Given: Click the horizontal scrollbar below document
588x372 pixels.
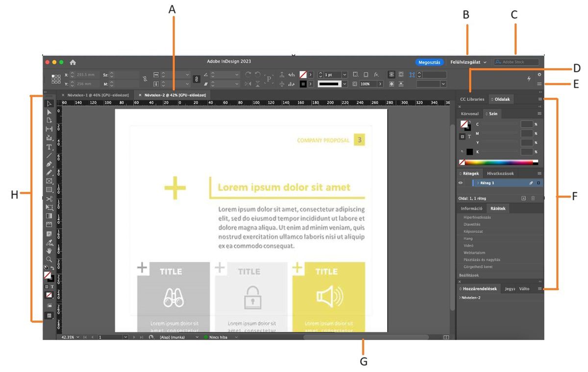Looking at the screenshot, I should pos(366,337).
